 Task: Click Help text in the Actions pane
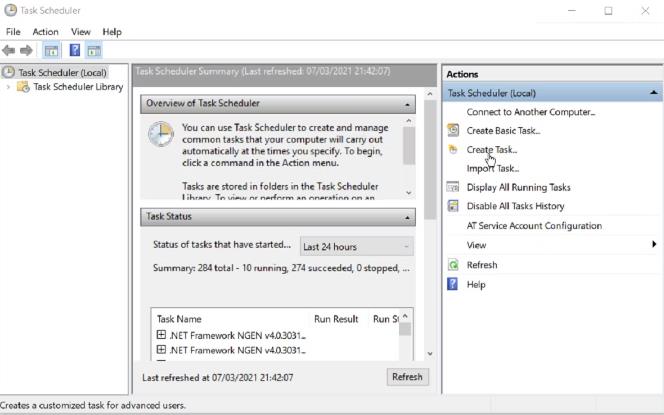pos(476,285)
